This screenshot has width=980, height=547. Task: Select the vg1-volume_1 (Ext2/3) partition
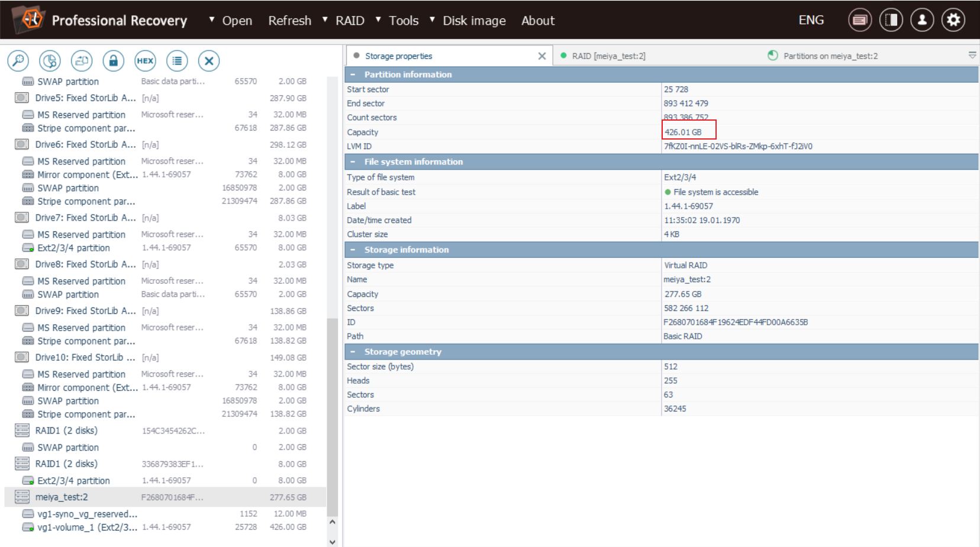coord(87,527)
